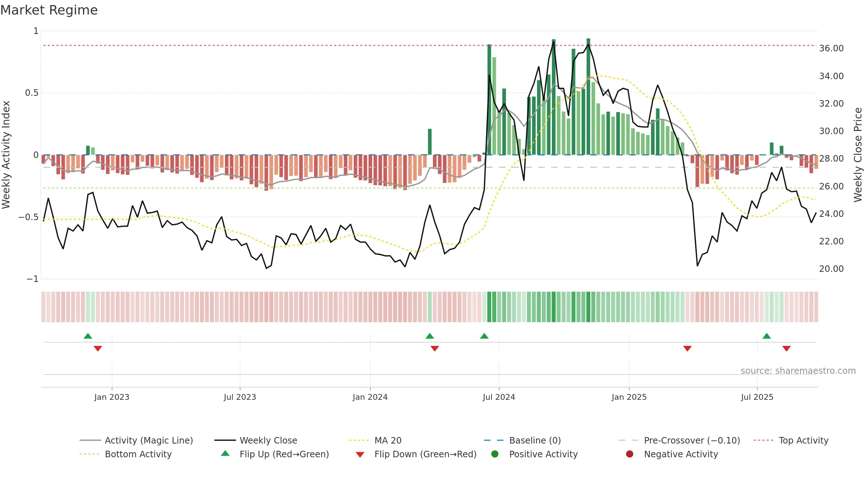Image resolution: width=868 pixels, height=488 pixels.
Task: Toggle the Activity (Magic Line) legend entry
Action: click(136, 440)
